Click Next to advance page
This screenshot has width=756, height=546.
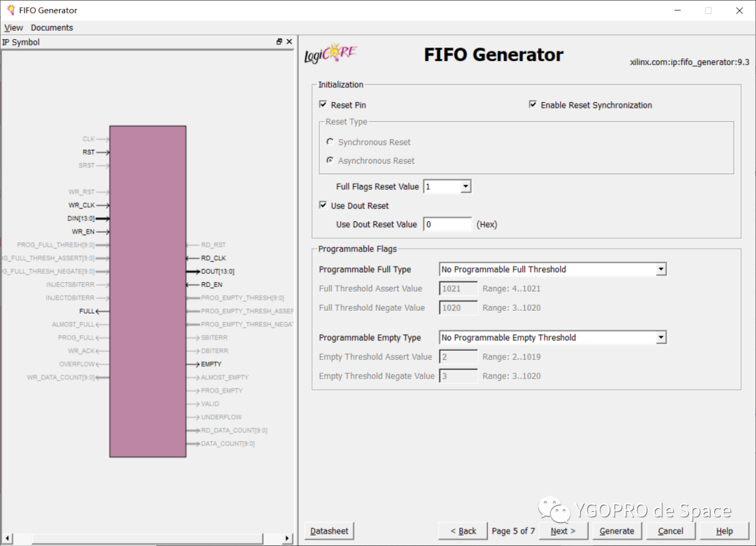coord(563,531)
